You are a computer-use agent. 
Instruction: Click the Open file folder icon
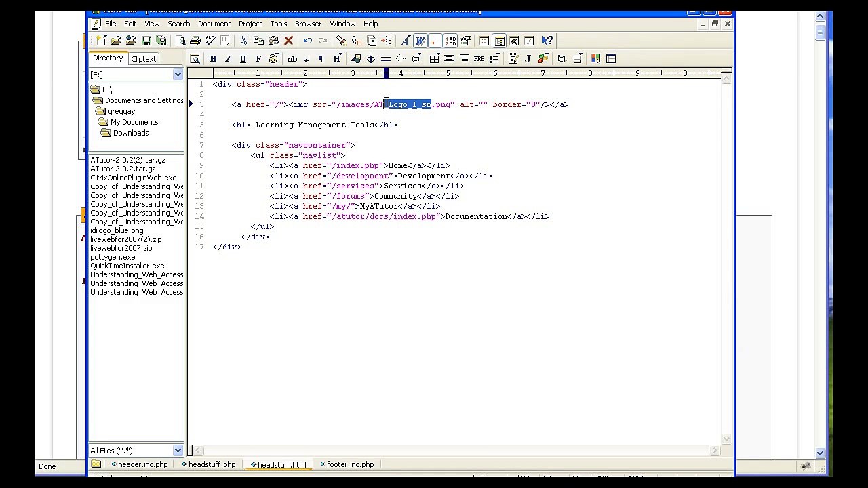click(x=116, y=41)
